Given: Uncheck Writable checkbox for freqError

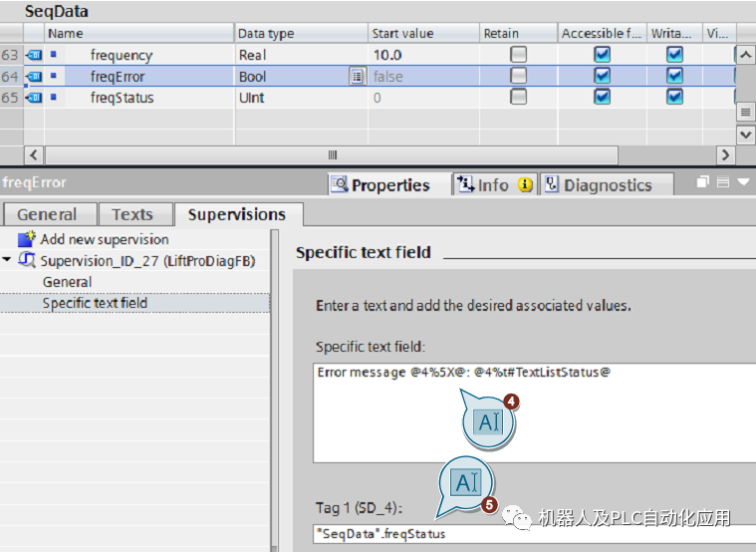Looking at the screenshot, I should tap(674, 76).
